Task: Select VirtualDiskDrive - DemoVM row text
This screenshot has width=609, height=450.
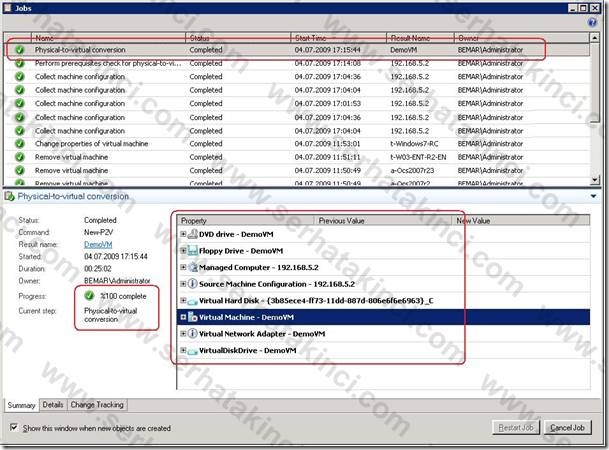Action: [x=247, y=351]
